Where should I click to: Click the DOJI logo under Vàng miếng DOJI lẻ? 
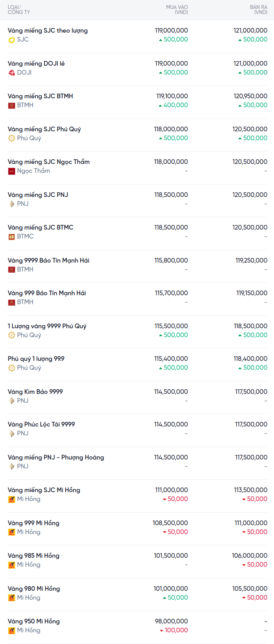click(12, 73)
